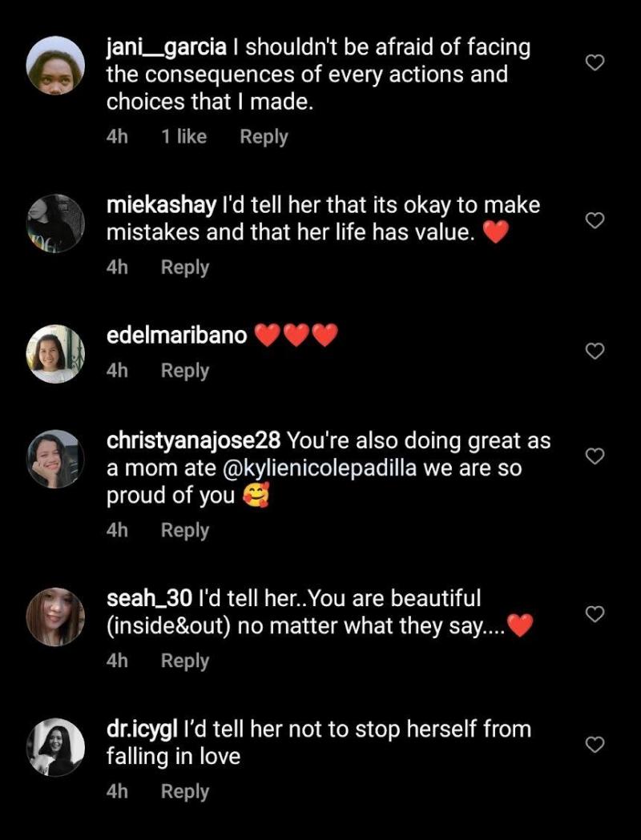Reply to miekashay's comment
This screenshot has height=840, width=641.
[185, 267]
